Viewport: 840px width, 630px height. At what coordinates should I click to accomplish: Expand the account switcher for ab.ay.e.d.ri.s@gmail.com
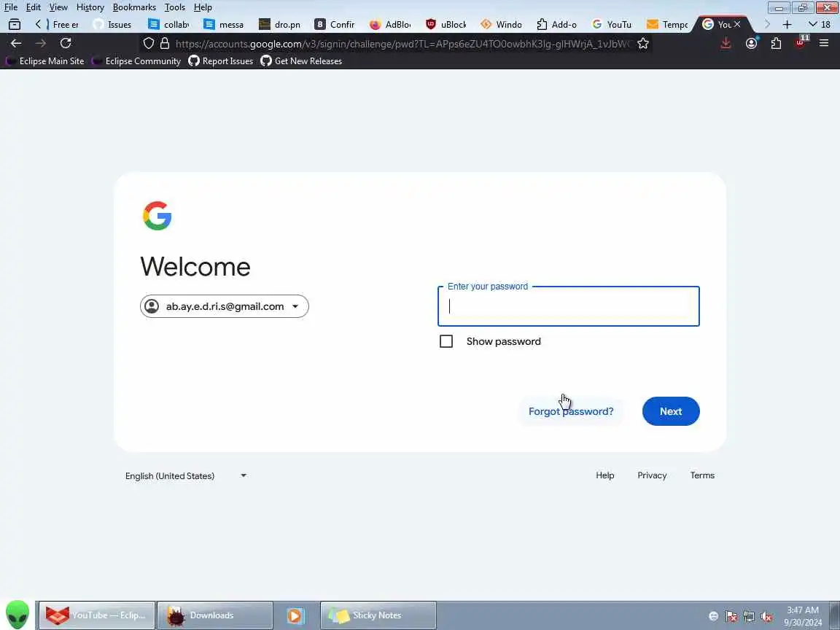225,306
